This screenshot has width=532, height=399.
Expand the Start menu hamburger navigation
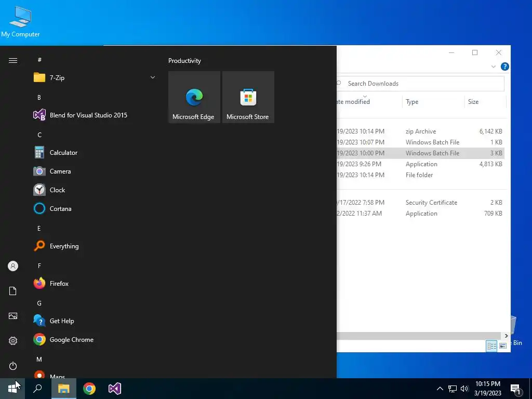[13, 60]
